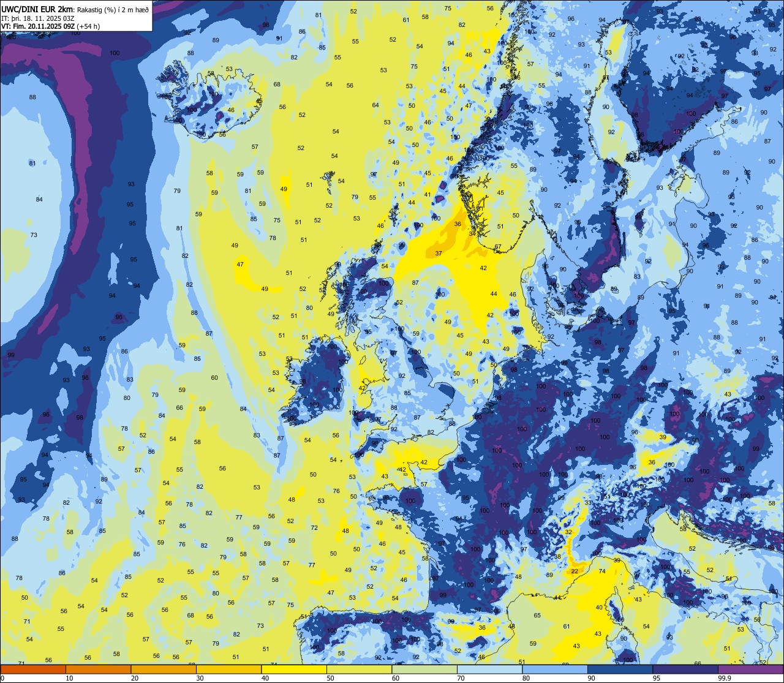
Task: Click the 70–80 light blue legend swatch
Action: pos(489,669)
